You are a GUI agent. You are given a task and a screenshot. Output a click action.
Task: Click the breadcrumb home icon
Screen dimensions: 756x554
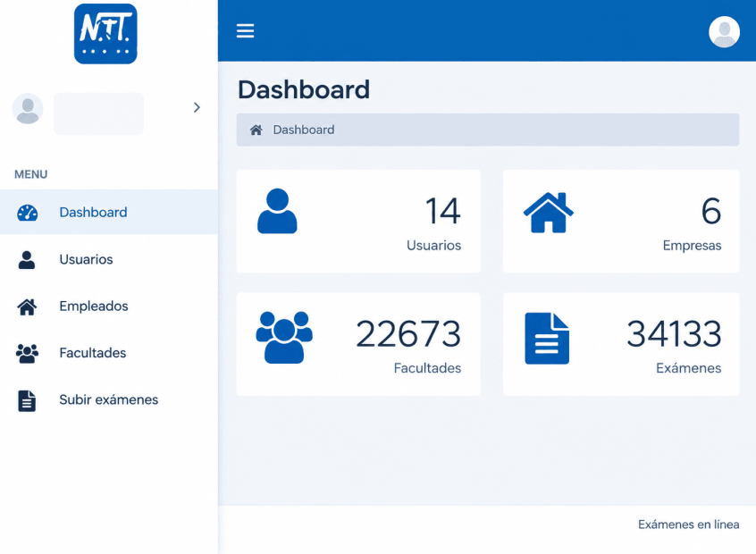(x=256, y=130)
